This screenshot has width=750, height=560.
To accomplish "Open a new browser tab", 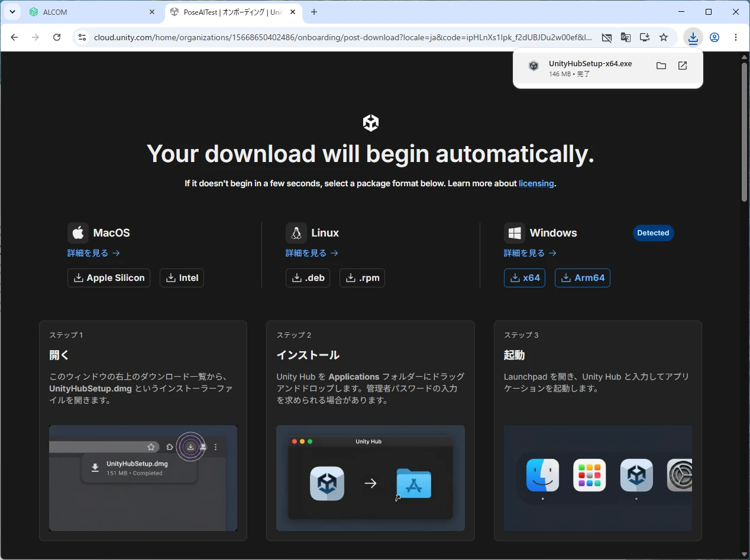I will (314, 12).
